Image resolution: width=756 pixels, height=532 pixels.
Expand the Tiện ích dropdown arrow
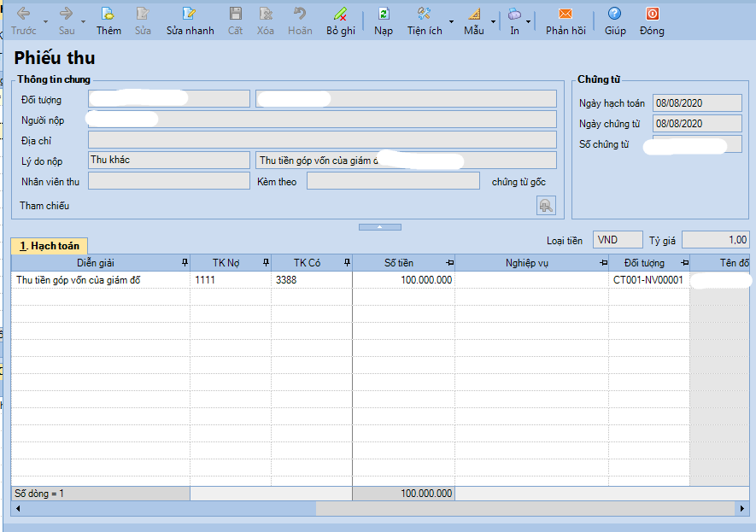click(452, 21)
